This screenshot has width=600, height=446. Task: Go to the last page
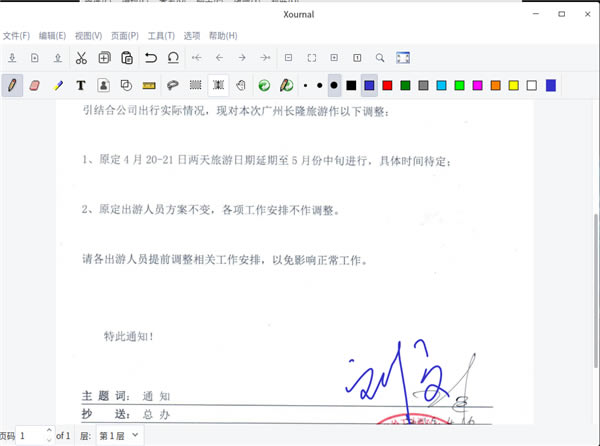pos(265,58)
